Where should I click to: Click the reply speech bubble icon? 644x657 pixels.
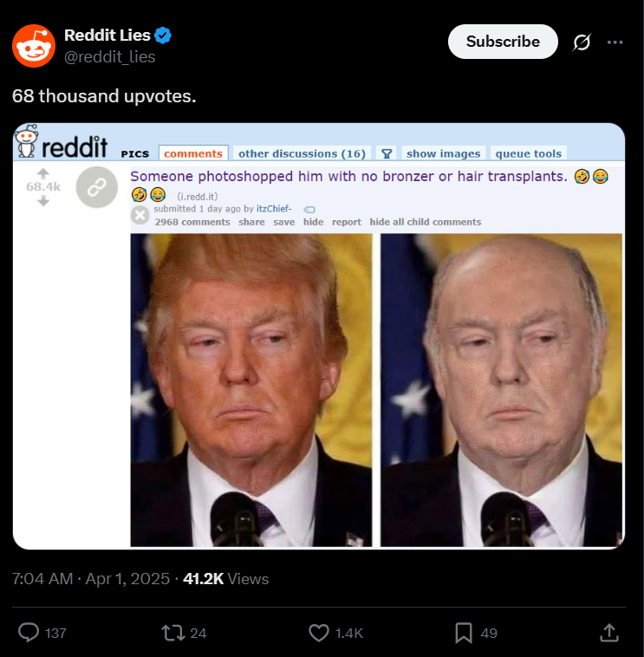tap(29, 632)
